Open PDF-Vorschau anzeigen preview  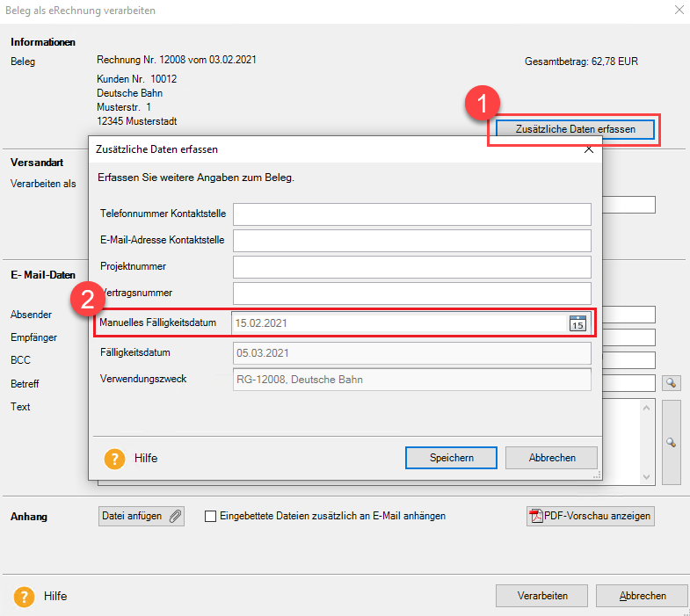coord(590,516)
